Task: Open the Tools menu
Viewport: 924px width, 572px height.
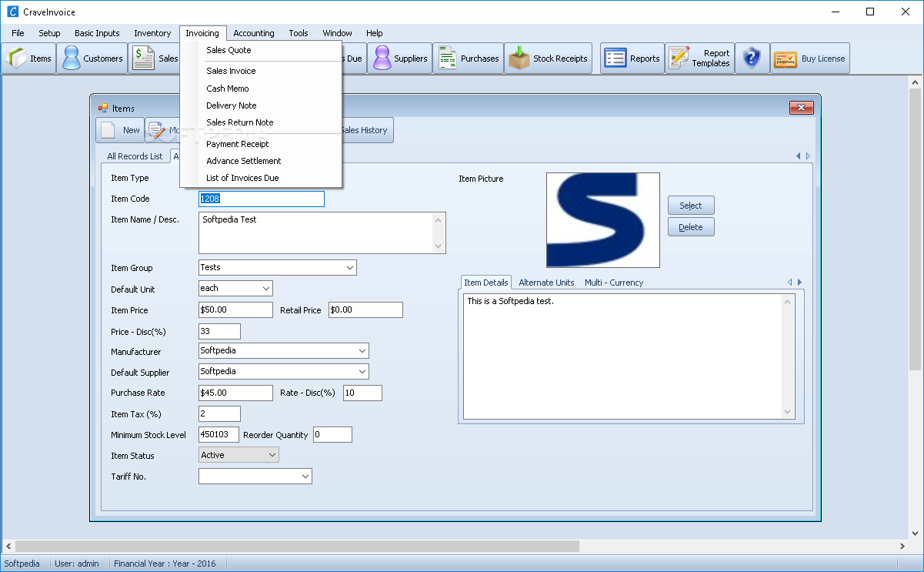Action: pos(299,33)
